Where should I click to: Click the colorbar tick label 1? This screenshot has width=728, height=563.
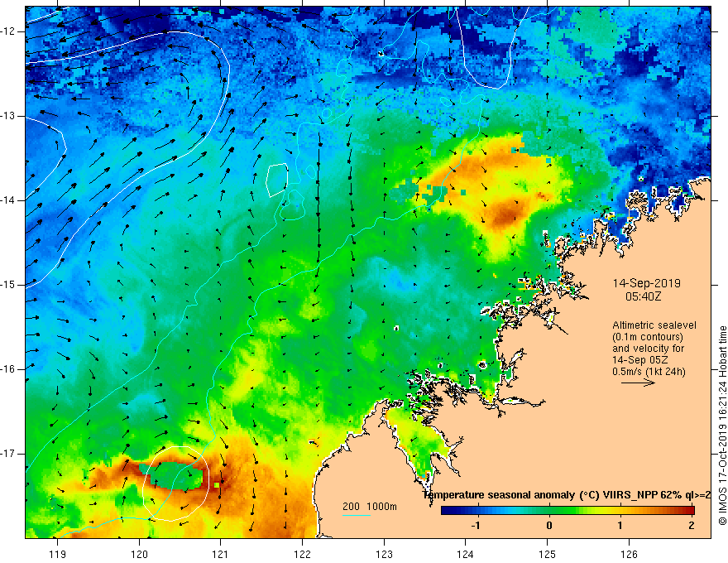point(620,526)
